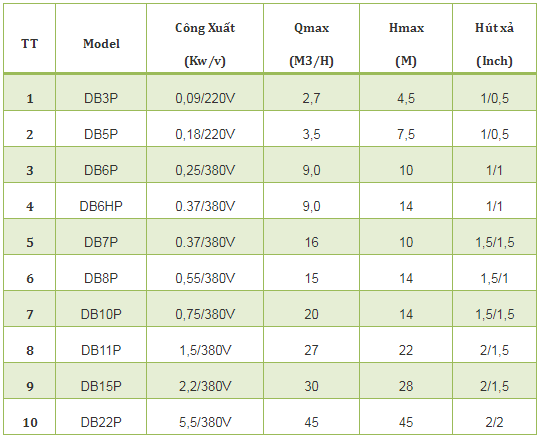Click the TT column header
The image size is (540, 437).
point(29,44)
